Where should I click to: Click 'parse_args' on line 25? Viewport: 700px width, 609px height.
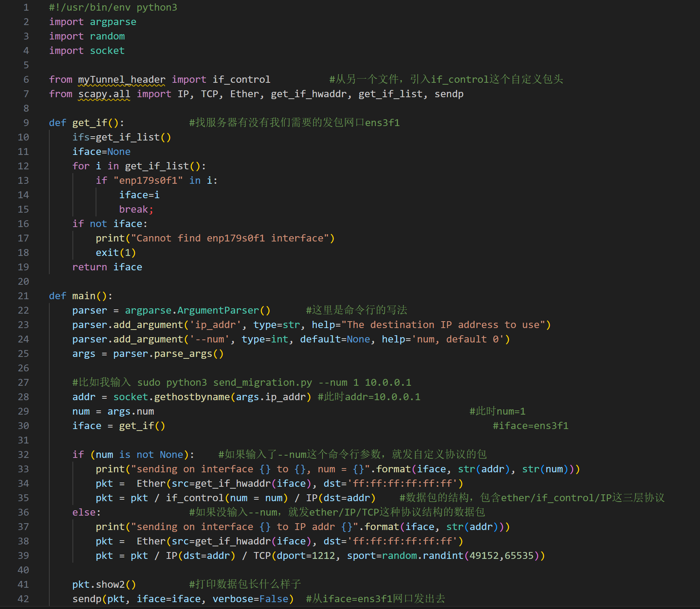point(183,354)
